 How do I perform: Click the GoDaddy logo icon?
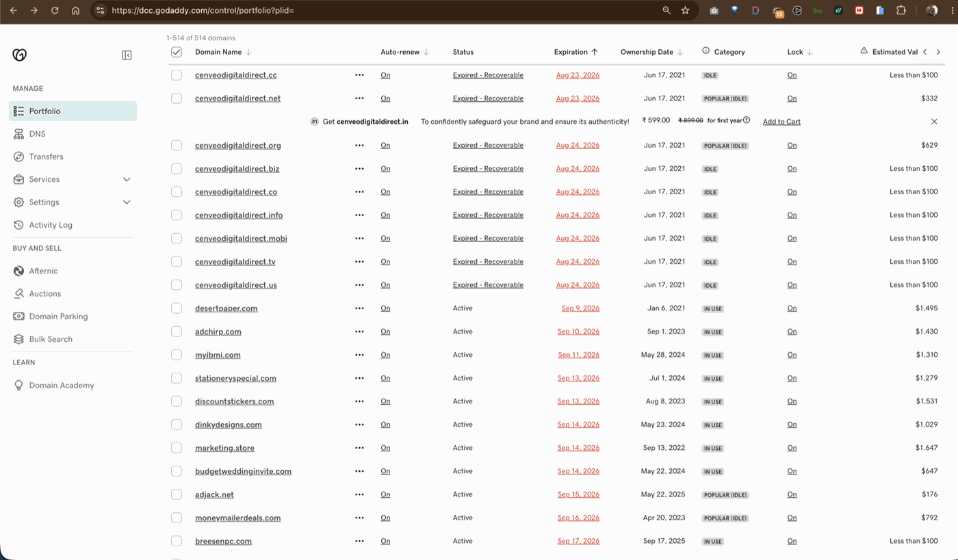(19, 55)
